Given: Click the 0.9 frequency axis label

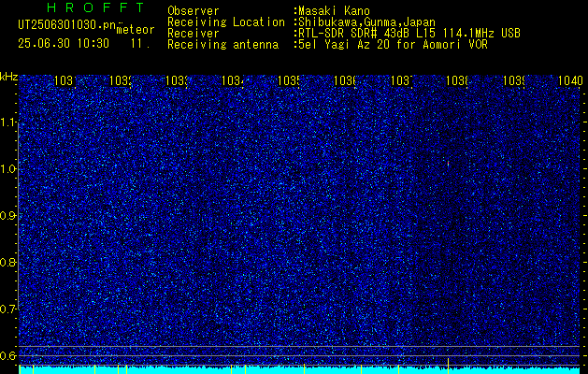Looking at the screenshot, I should [8, 216].
